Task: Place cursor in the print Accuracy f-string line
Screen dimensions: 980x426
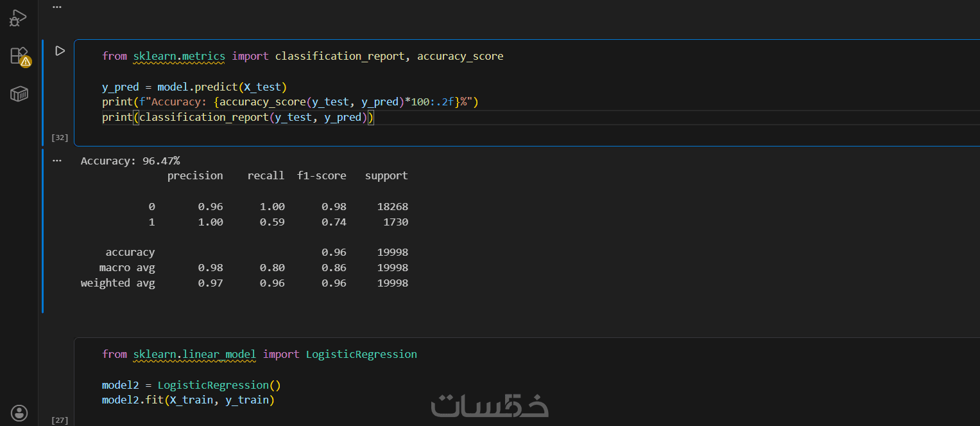Action: tap(290, 102)
